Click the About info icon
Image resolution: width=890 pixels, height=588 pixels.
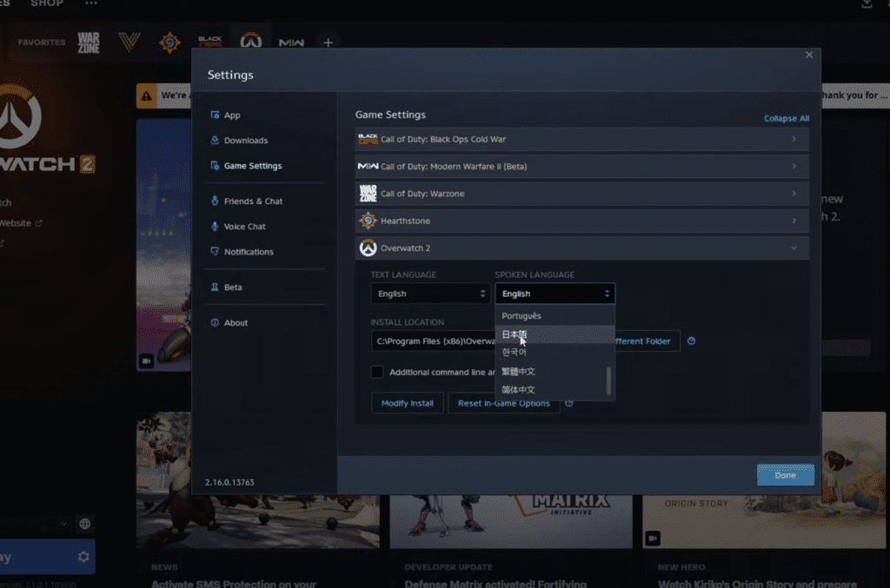click(x=215, y=322)
